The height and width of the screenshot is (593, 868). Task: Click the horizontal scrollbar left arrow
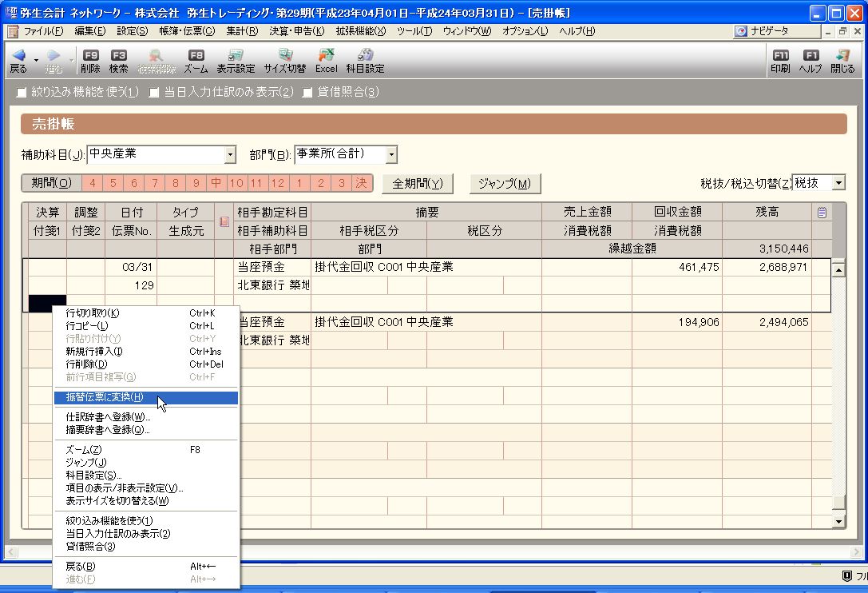[11, 552]
